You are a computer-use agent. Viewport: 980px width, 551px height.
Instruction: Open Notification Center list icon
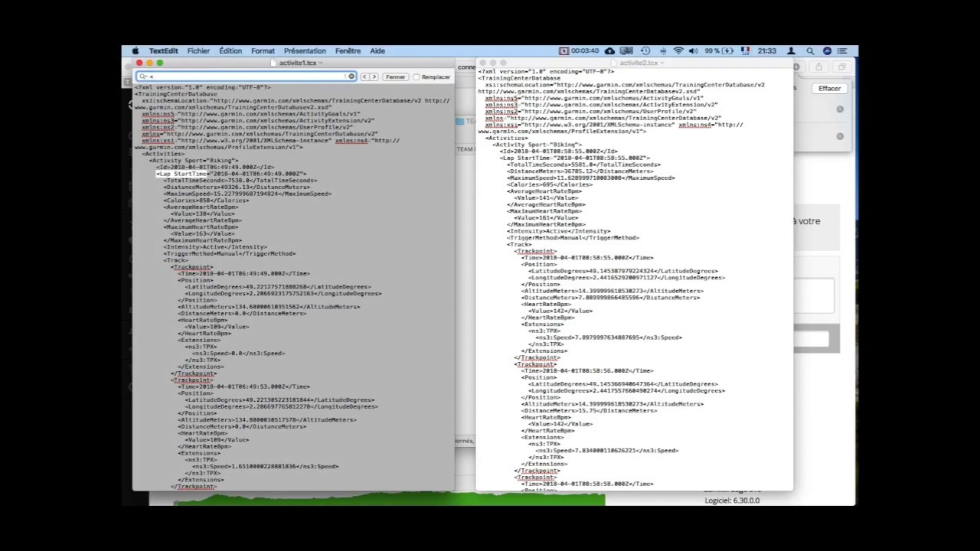point(843,51)
